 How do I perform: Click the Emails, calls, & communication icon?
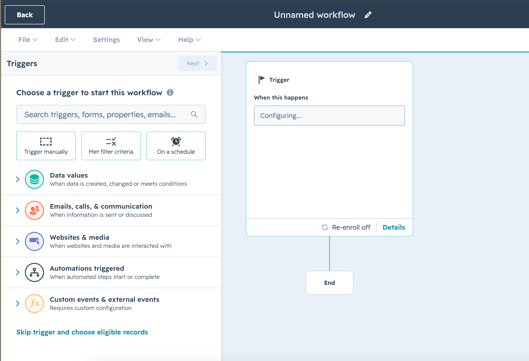pyautogui.click(x=34, y=211)
